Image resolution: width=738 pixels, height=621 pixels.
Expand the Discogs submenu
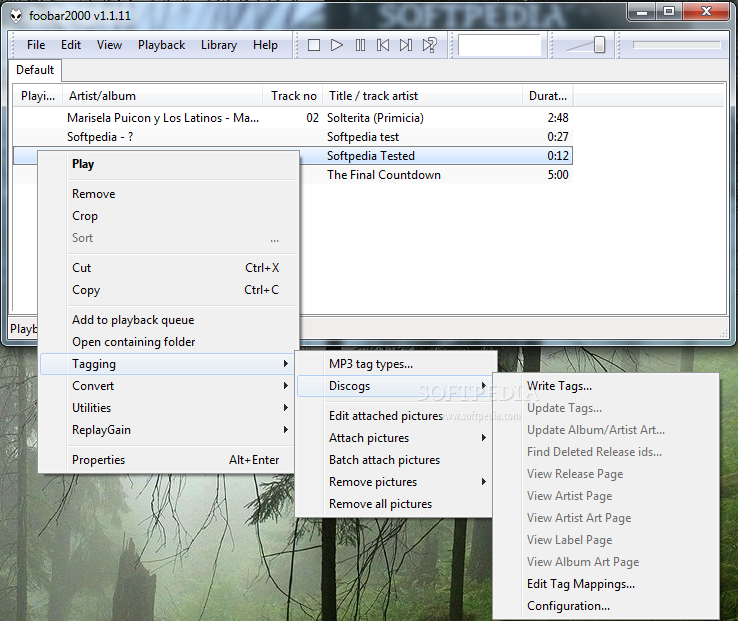394,386
